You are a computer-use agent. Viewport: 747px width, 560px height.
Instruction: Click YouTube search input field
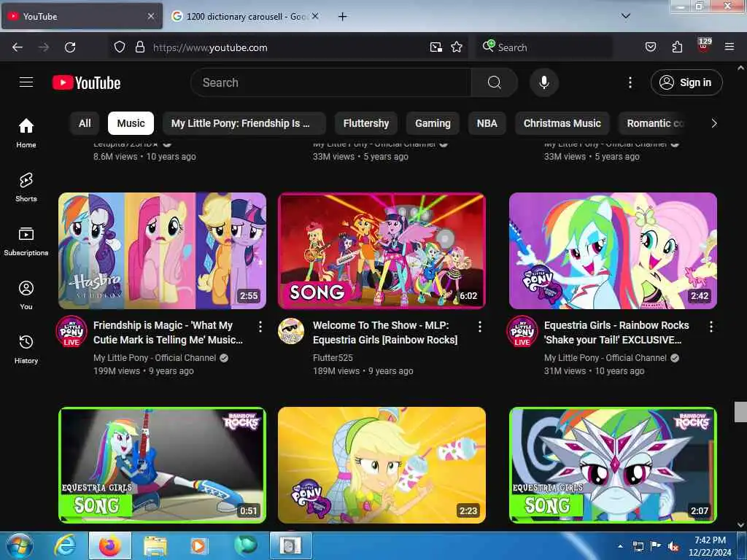point(330,82)
